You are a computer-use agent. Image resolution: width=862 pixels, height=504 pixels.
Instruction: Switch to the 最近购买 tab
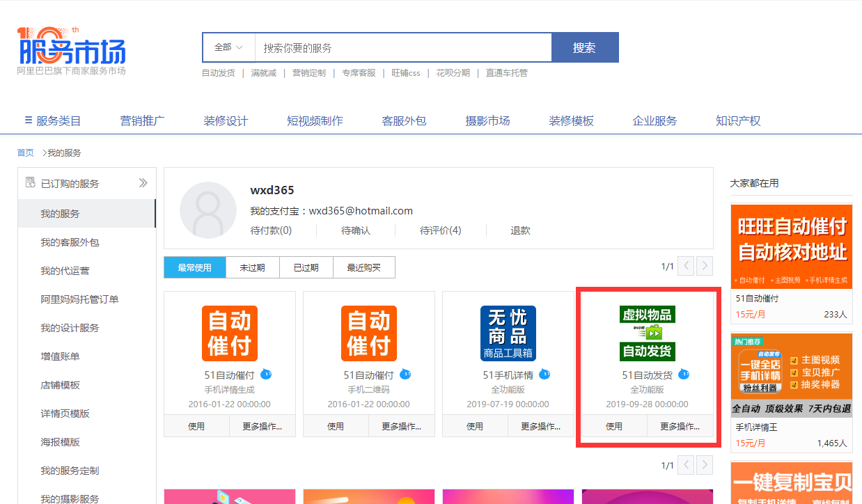364,267
